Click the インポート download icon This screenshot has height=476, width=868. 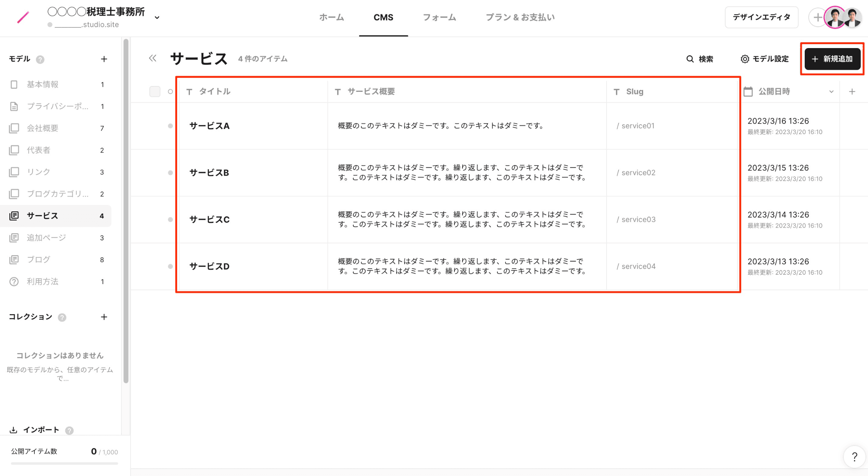[13, 430]
